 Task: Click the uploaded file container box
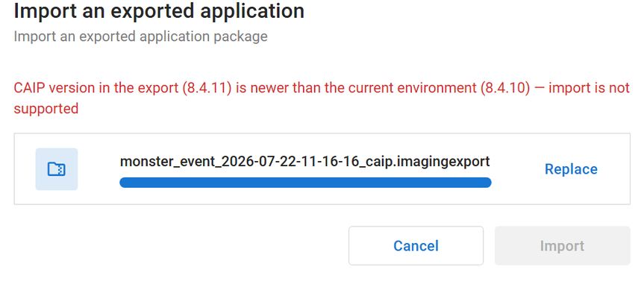pos(322,168)
